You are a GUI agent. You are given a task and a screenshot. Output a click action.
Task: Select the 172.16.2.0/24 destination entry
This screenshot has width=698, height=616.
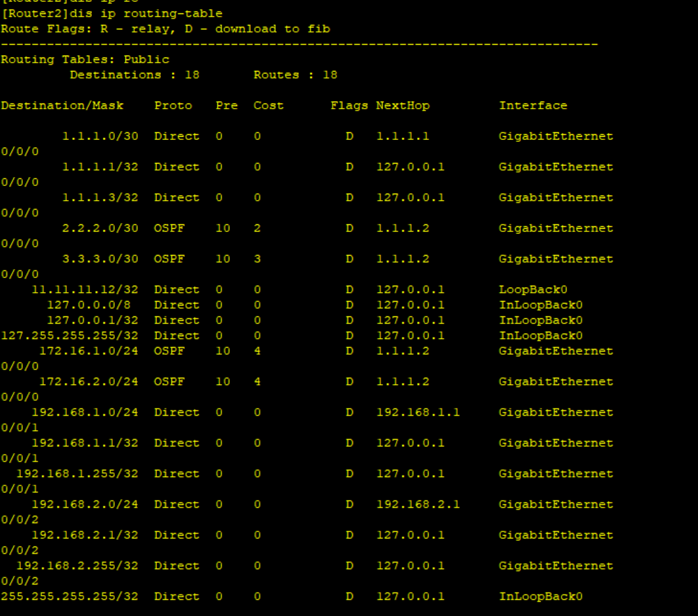coord(89,381)
